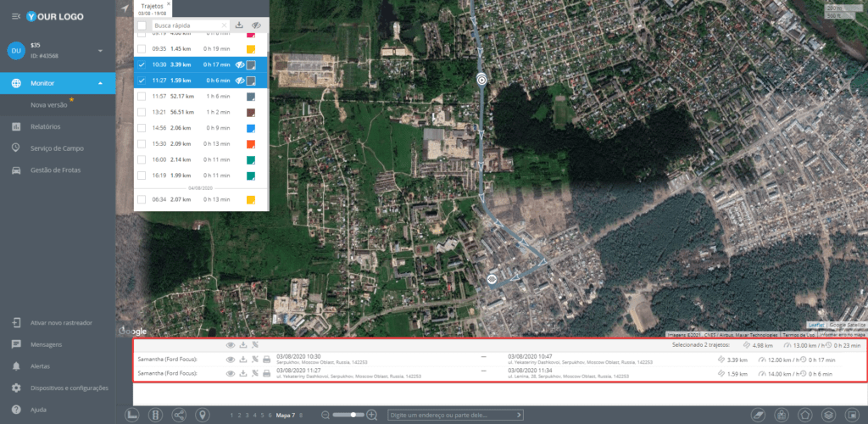Check the 14:56 2.06 km trip
The image size is (868, 424).
142,128
